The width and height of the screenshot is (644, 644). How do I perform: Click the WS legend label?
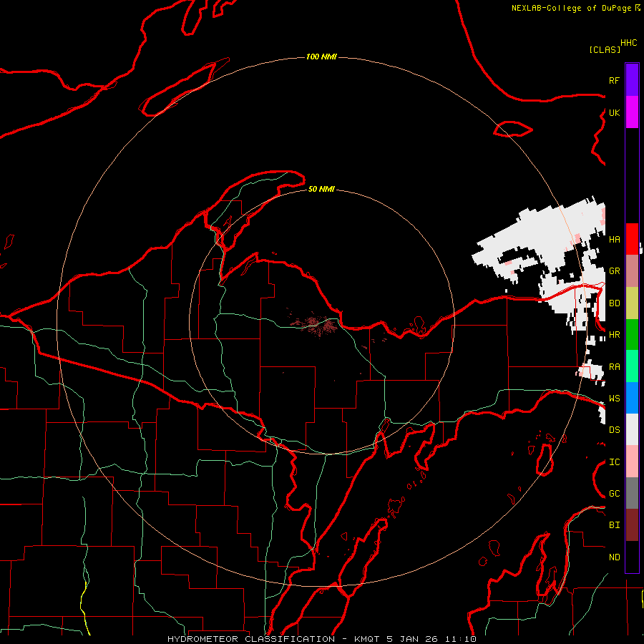click(x=614, y=399)
